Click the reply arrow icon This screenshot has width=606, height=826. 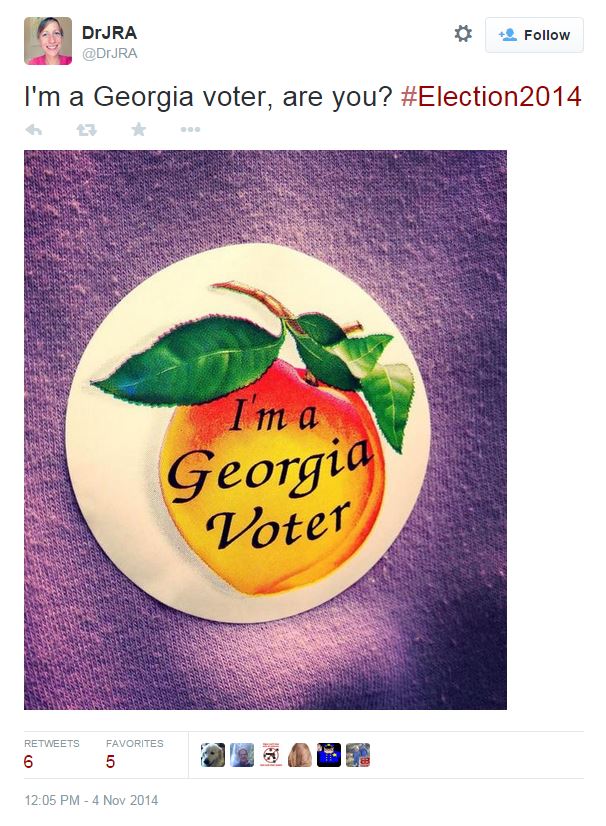click(34, 130)
